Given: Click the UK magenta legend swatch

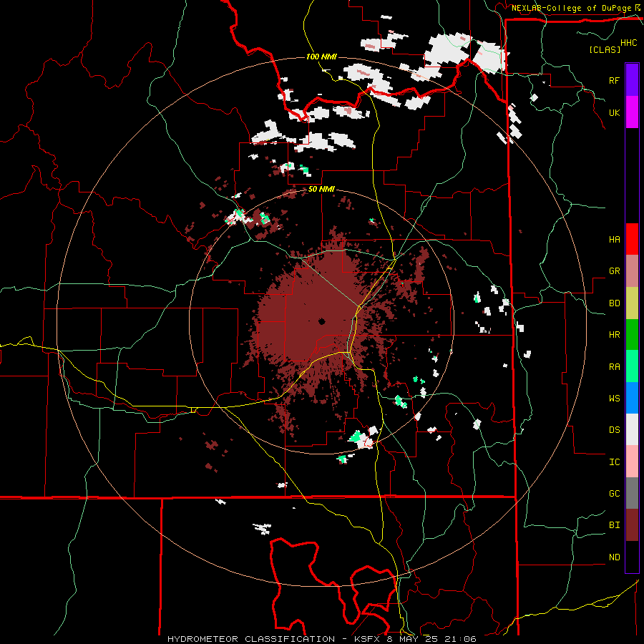Looking at the screenshot, I should (632, 112).
